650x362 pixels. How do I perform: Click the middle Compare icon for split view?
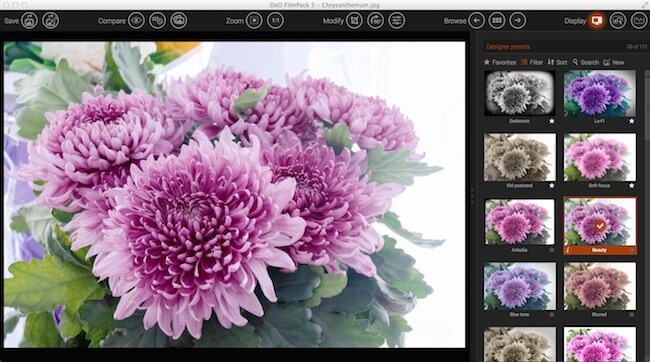[x=158, y=20]
